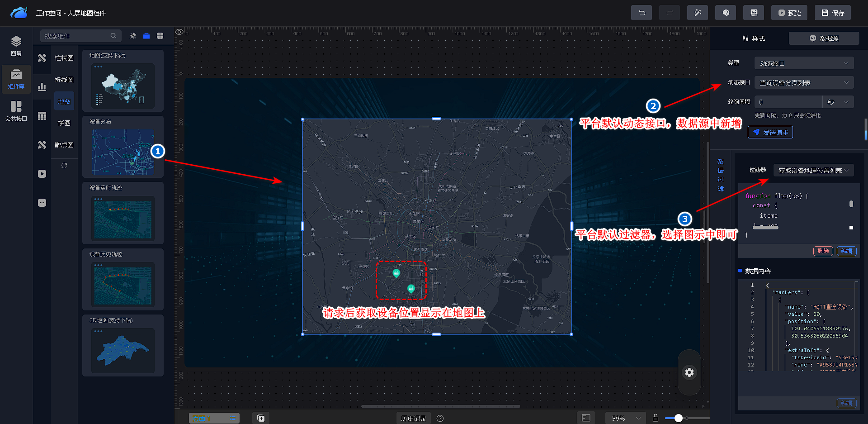Open the color palette theme icon
The image size is (868, 424).
[725, 13]
